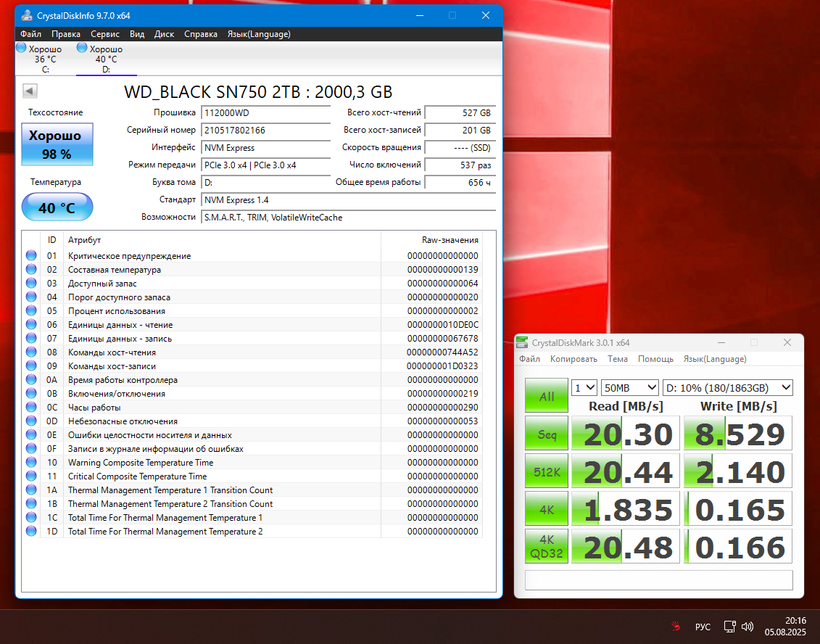Run all benchmarks with the All button
820x644 pixels.
pyautogui.click(x=547, y=395)
